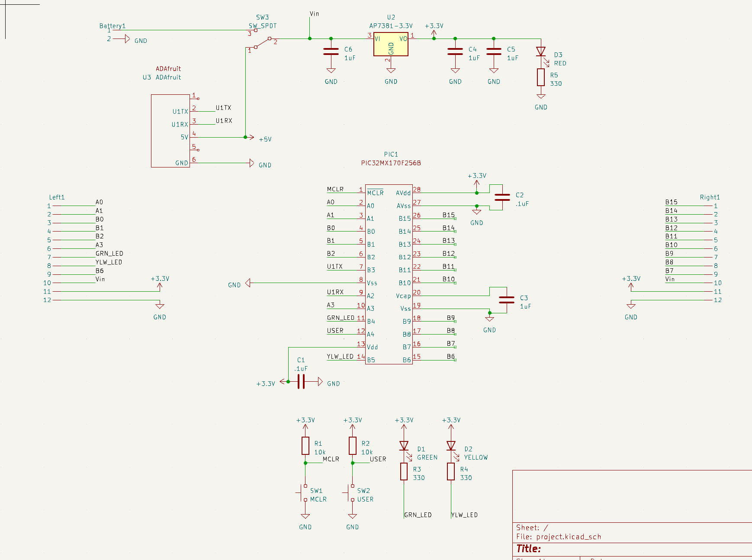The height and width of the screenshot is (560, 752).
Task: Click the C2 .1uF capacitor symbol
Action: click(502, 197)
